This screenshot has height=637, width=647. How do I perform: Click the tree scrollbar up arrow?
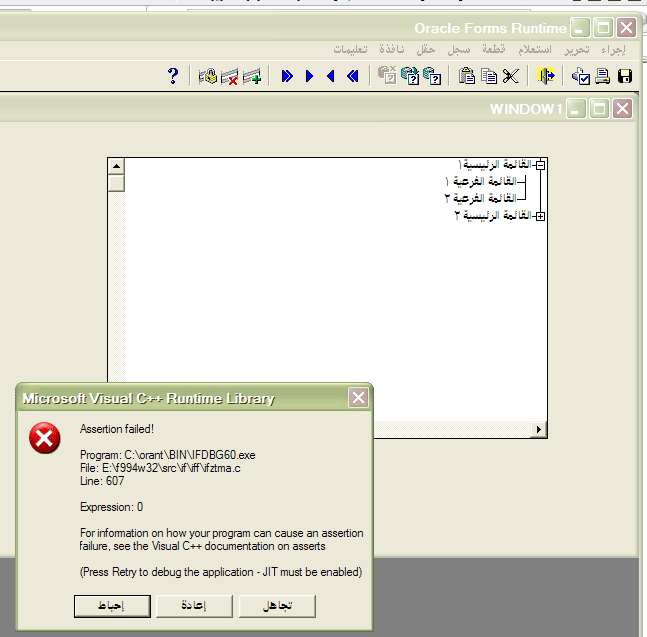(x=116, y=167)
